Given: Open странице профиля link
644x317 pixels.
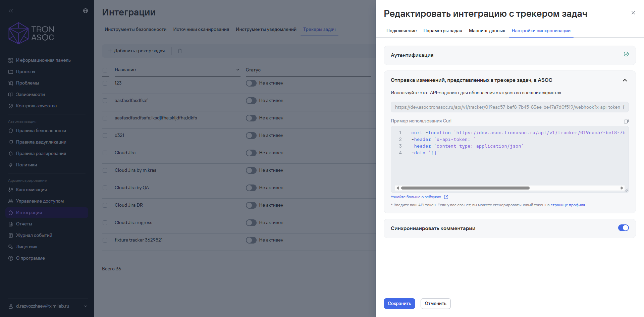Looking at the screenshot, I should [x=568, y=205].
